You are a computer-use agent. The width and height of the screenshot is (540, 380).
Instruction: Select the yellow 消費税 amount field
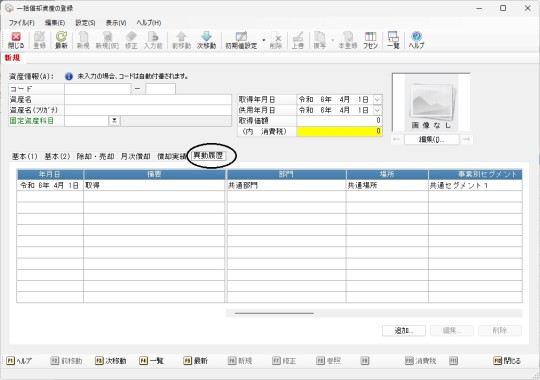339,131
